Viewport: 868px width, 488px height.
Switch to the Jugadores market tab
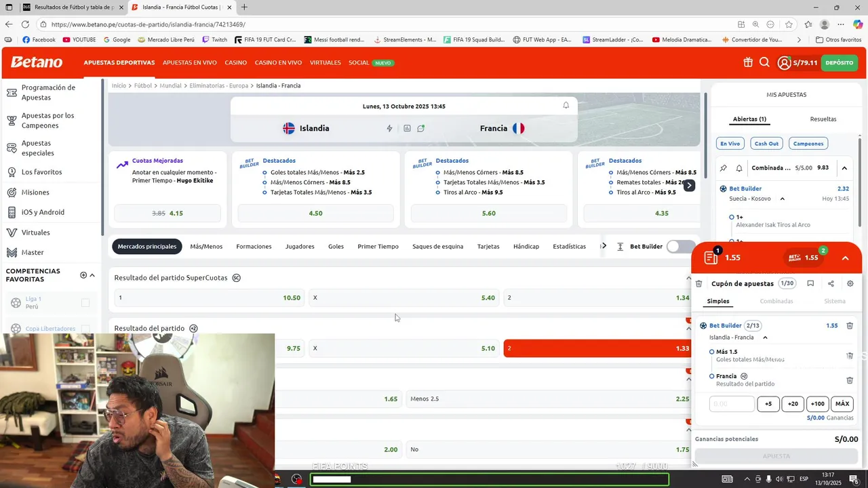pyautogui.click(x=300, y=246)
